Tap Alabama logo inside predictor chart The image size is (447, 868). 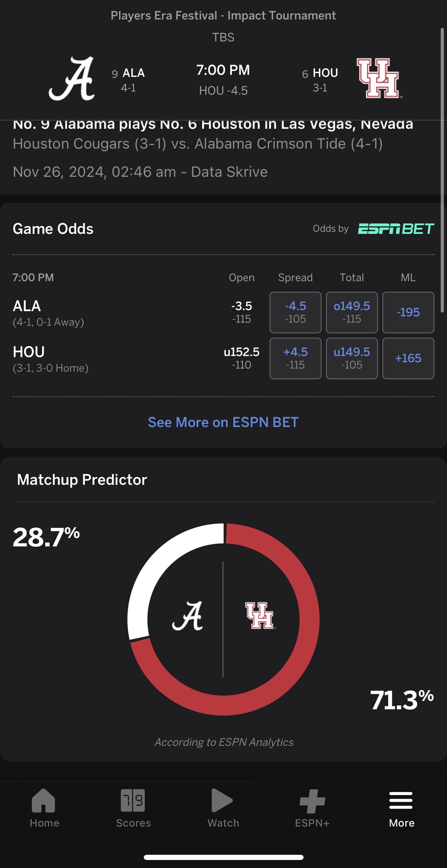coord(188,616)
